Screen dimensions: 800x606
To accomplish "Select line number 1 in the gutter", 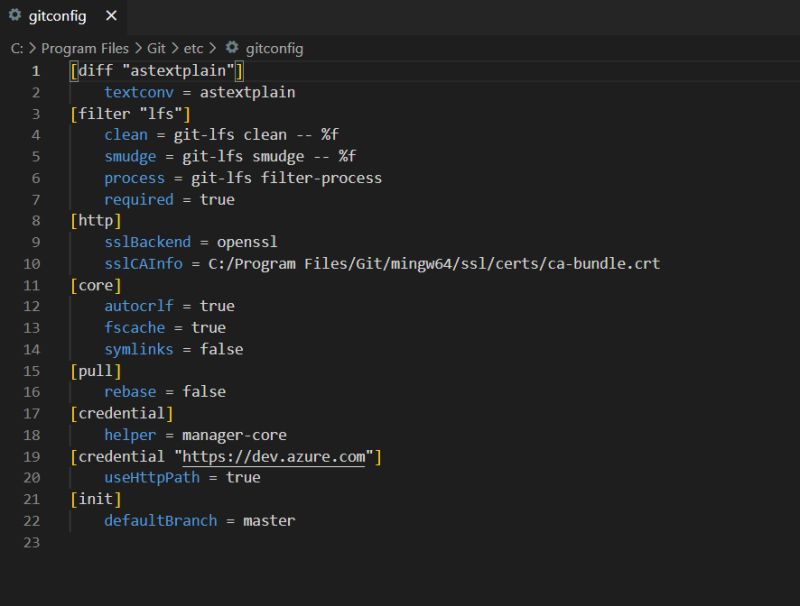I will point(36,70).
